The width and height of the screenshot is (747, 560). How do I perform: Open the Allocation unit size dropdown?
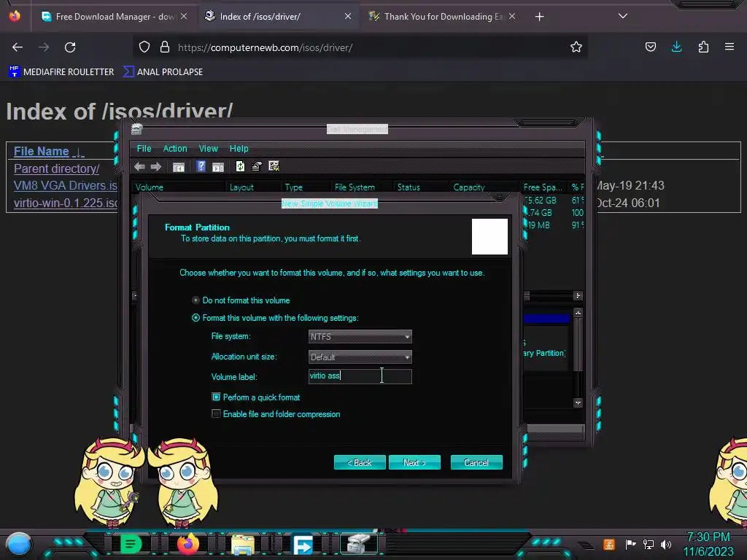(360, 357)
